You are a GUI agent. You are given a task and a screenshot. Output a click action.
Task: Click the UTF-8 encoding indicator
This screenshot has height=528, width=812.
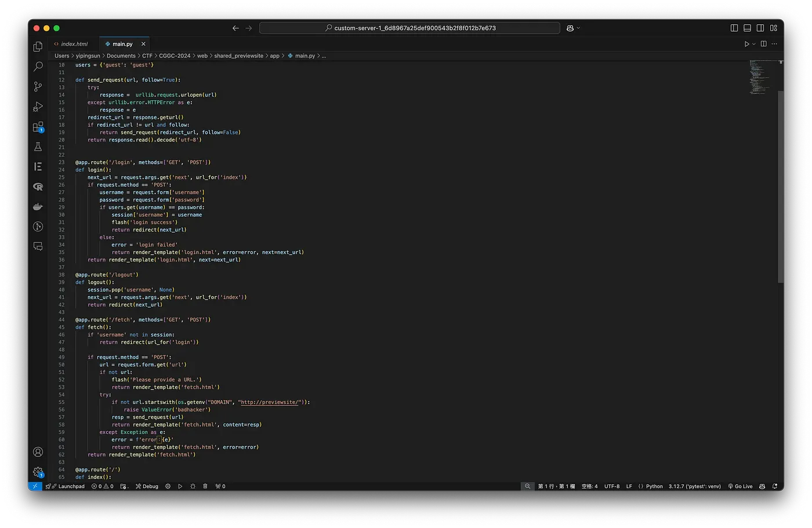pos(612,486)
